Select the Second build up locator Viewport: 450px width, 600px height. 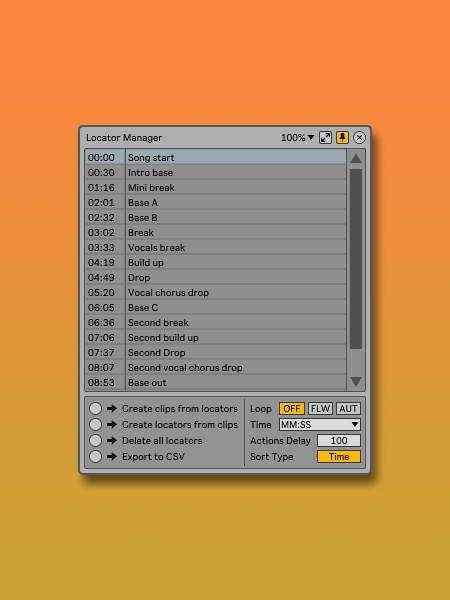tap(236, 338)
